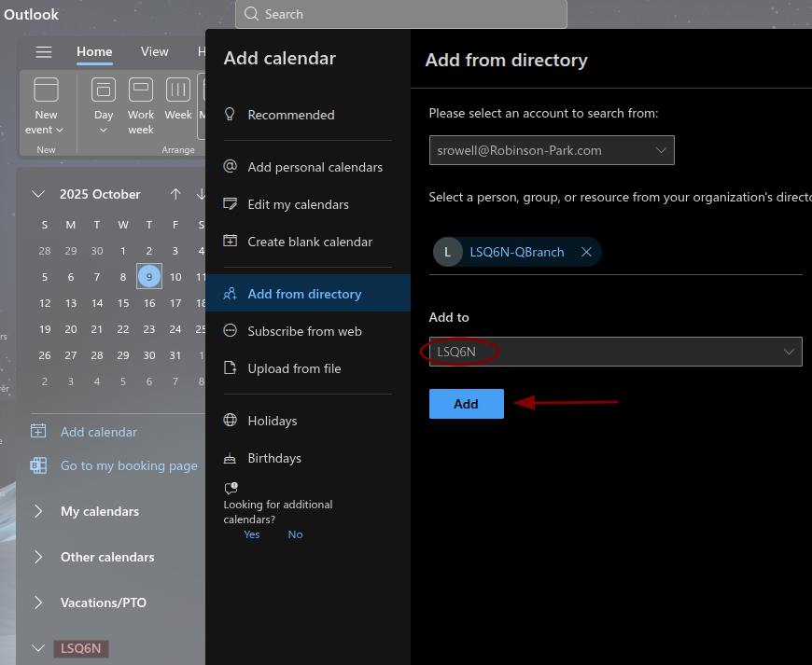Viewport: 812px width, 665px height.
Task: Click the Add from directory people icon
Action: pos(230,294)
